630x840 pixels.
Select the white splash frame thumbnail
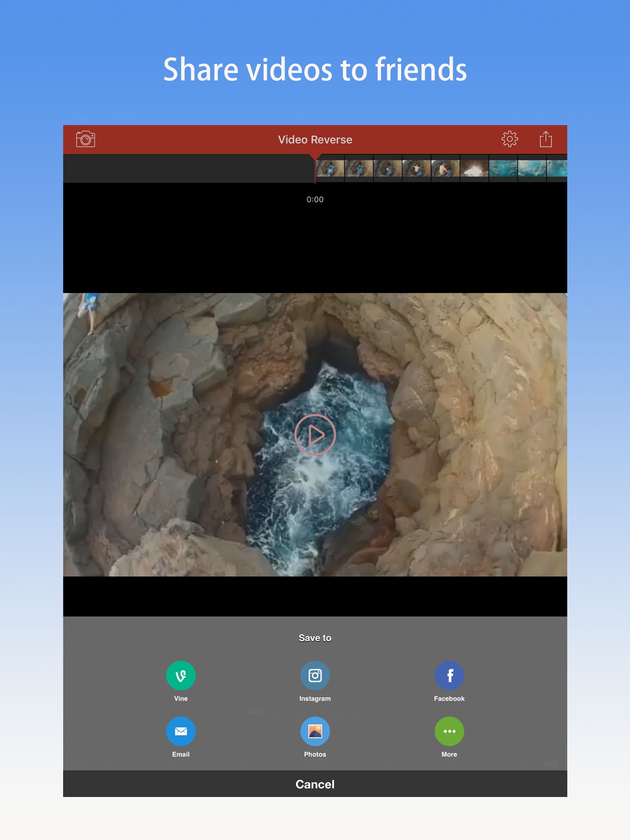475,169
